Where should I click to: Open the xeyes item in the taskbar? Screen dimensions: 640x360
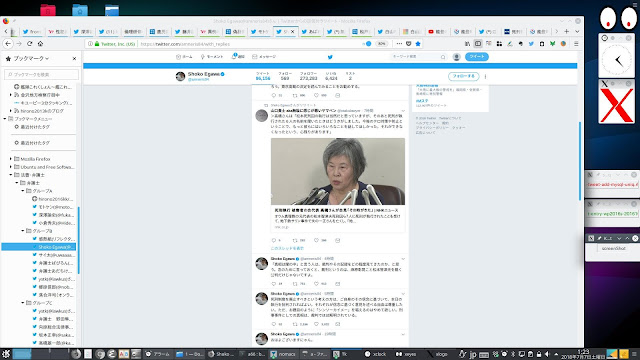click(406, 354)
